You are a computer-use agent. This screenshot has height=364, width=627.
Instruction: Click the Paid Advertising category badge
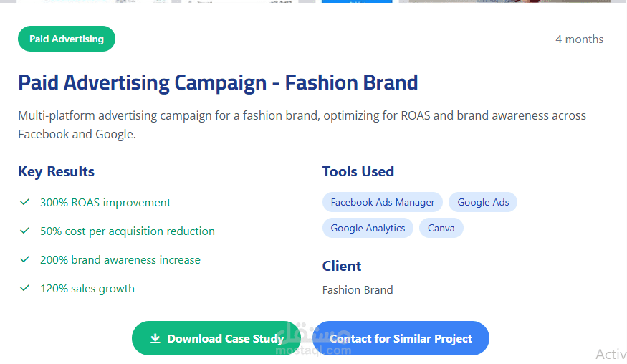67,39
